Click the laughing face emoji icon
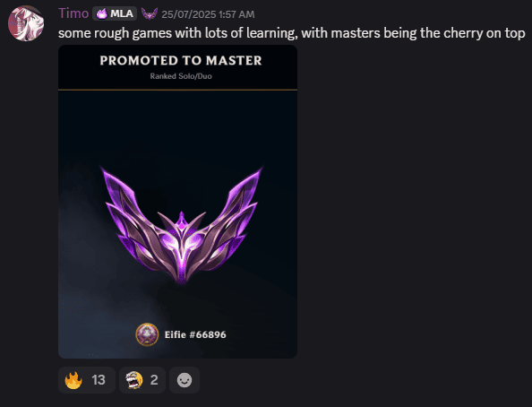The image size is (532, 407). coord(134,380)
